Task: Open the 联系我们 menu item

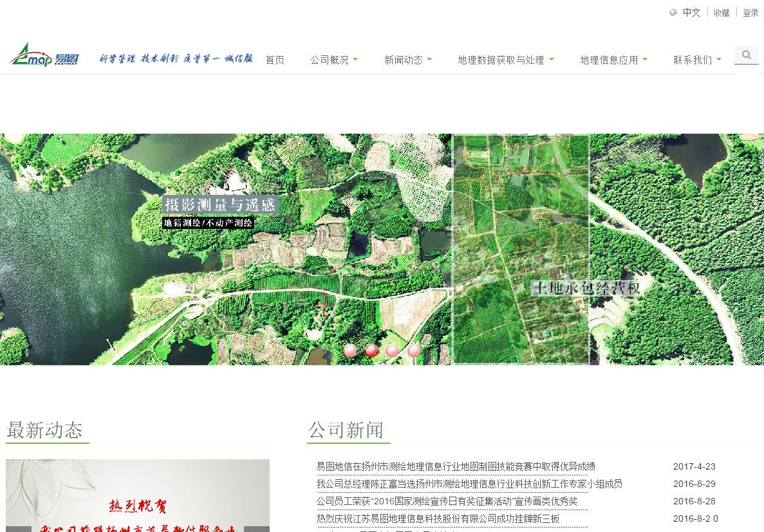Action: (x=693, y=60)
